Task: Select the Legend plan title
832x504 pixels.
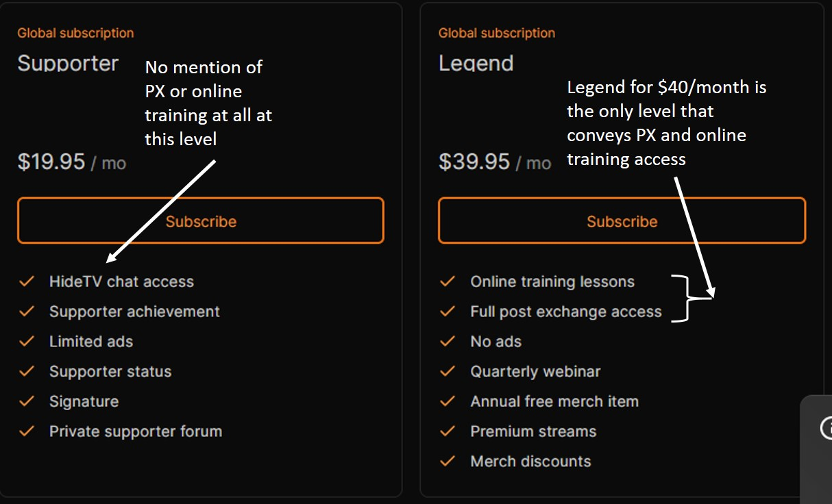Action: tap(476, 64)
